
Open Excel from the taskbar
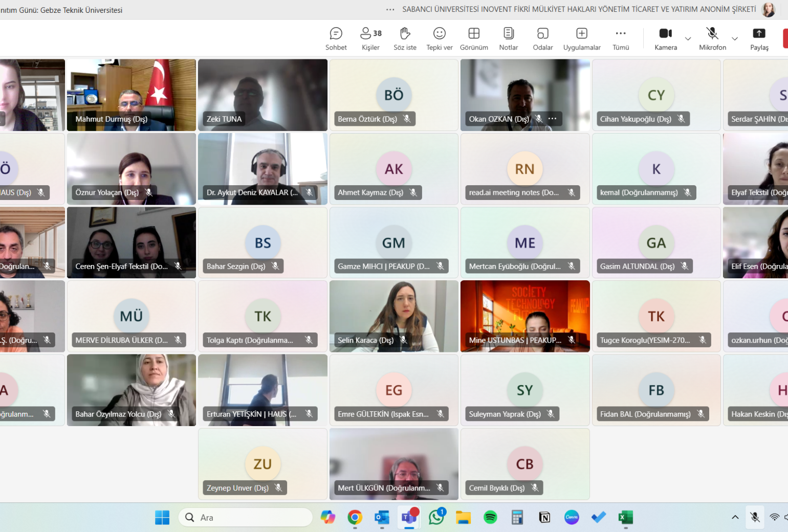626,518
